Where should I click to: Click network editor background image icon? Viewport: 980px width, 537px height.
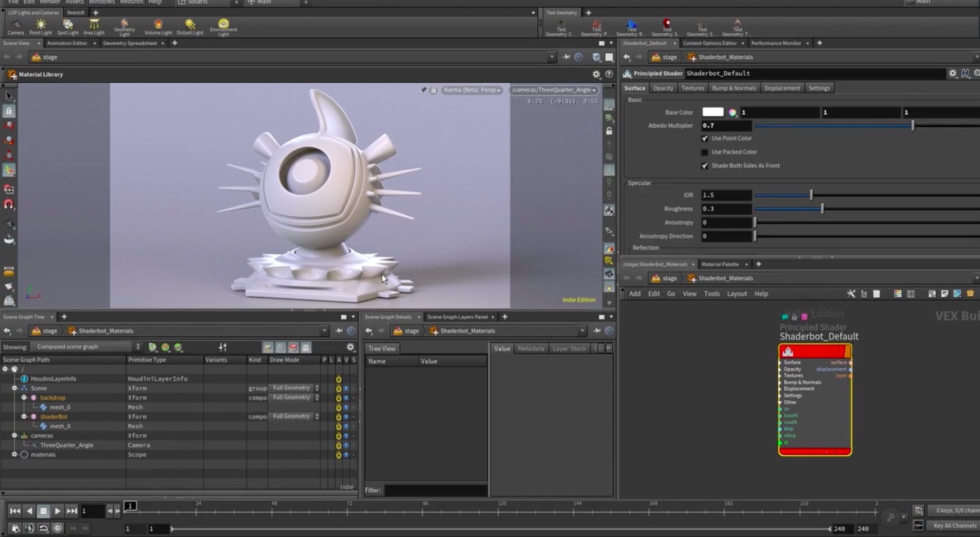pyautogui.click(x=957, y=293)
